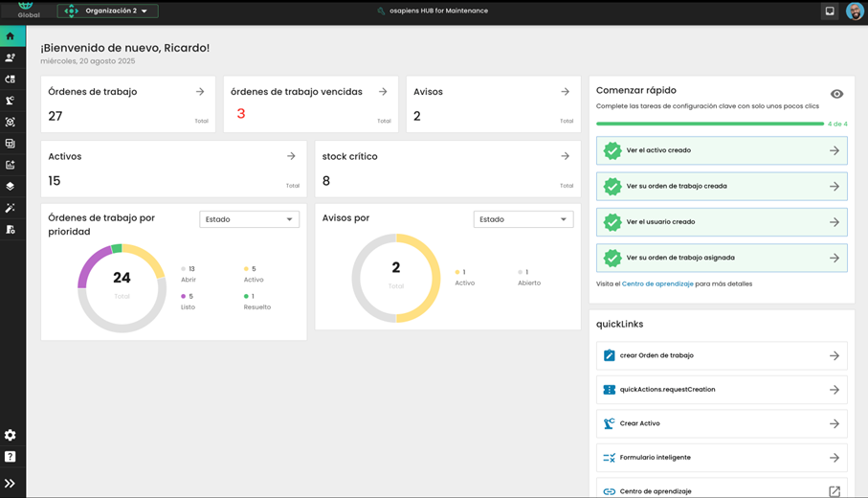Click the user avatar in the top bar
The width and height of the screenshot is (868, 498).
tap(855, 11)
